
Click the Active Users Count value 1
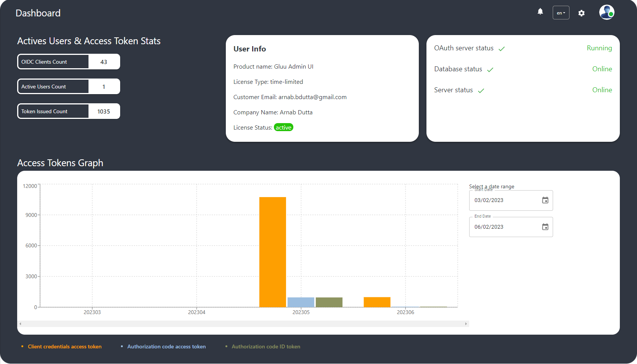104,87
